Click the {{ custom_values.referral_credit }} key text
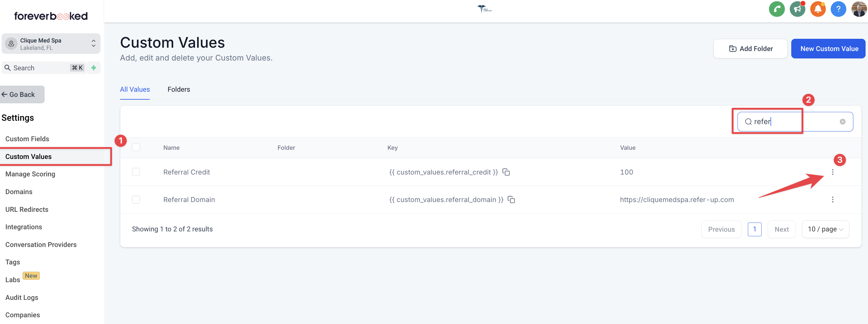Screen dimensions: 868x324 click(x=443, y=172)
